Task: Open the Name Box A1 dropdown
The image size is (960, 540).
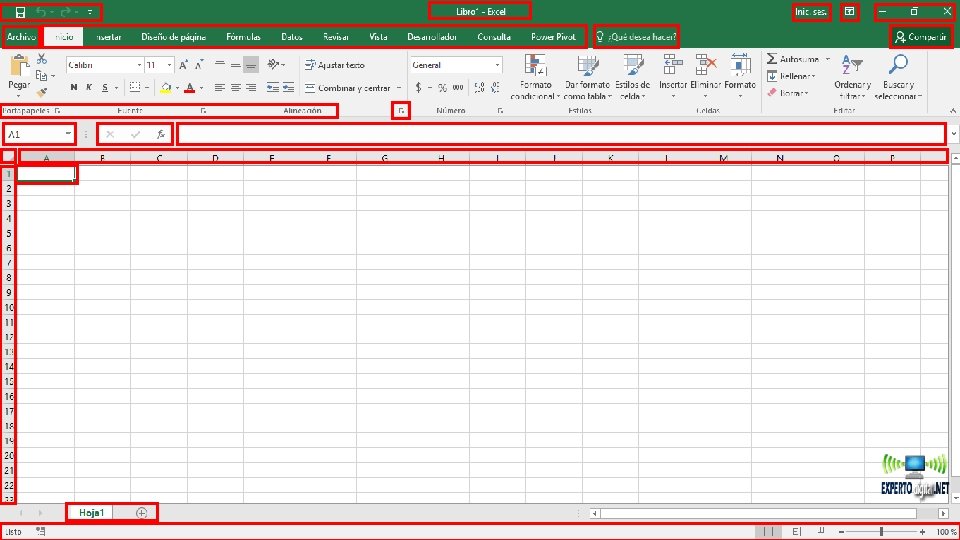Action: [68, 134]
